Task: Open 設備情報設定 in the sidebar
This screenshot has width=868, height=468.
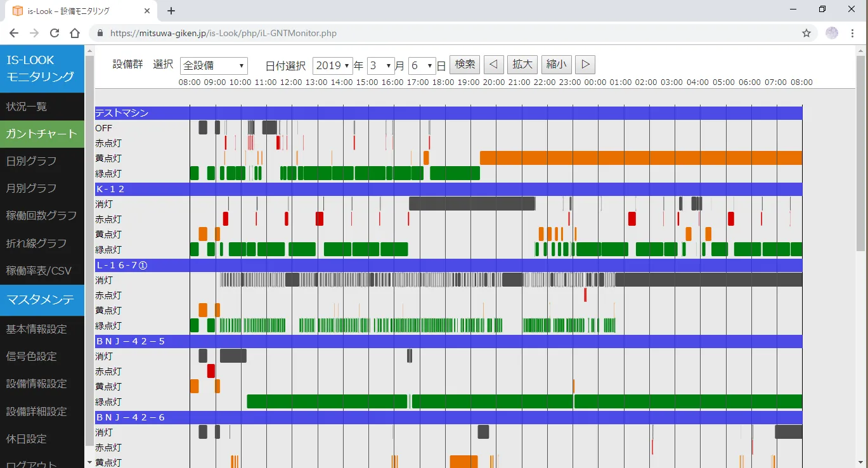Action: tap(42, 384)
